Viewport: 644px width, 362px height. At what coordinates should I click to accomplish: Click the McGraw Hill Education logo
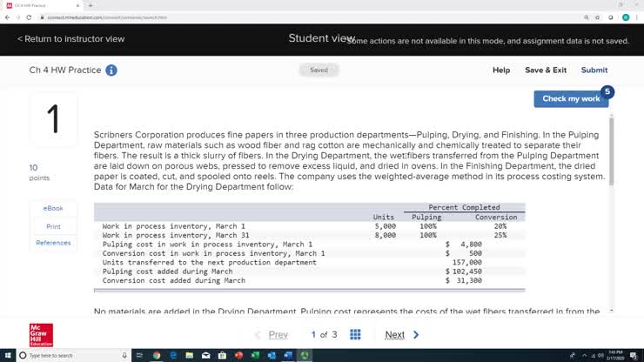41,335
